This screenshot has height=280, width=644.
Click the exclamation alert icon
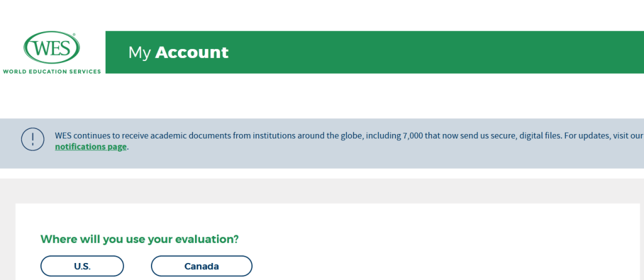(x=32, y=139)
